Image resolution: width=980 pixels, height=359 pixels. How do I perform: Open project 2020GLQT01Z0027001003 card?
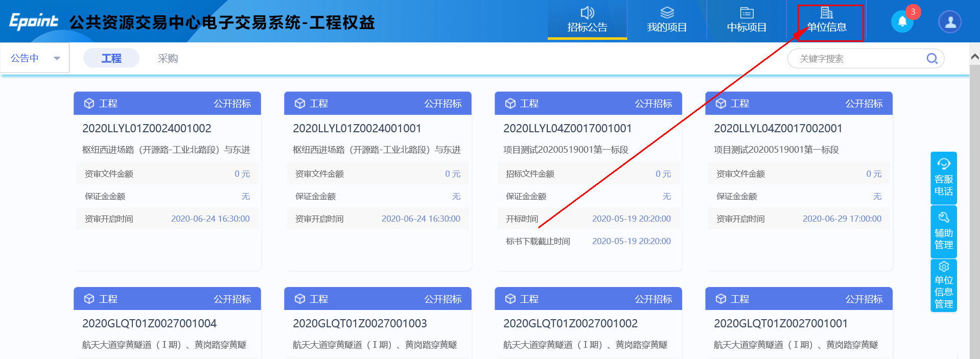[x=360, y=323]
